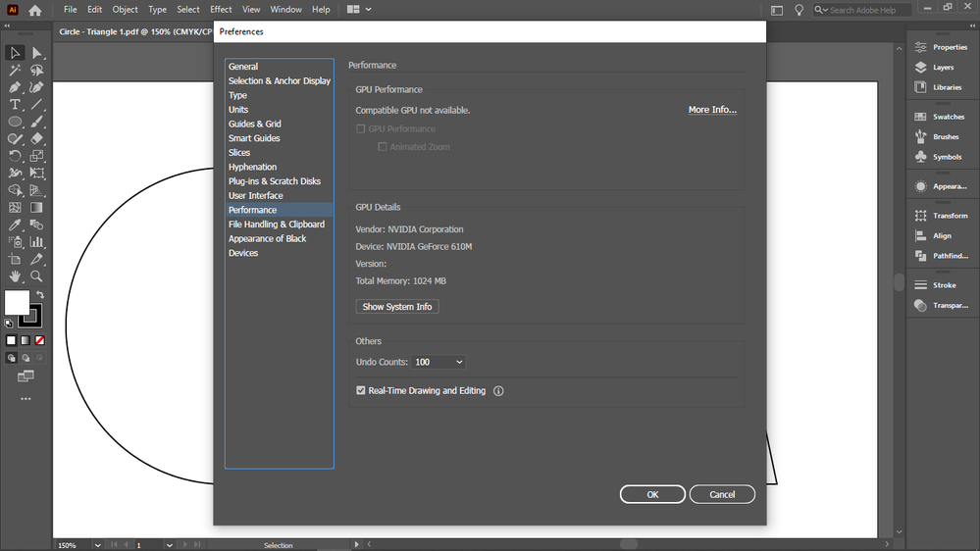Select the Type tool
The image size is (980, 551).
pyautogui.click(x=15, y=104)
